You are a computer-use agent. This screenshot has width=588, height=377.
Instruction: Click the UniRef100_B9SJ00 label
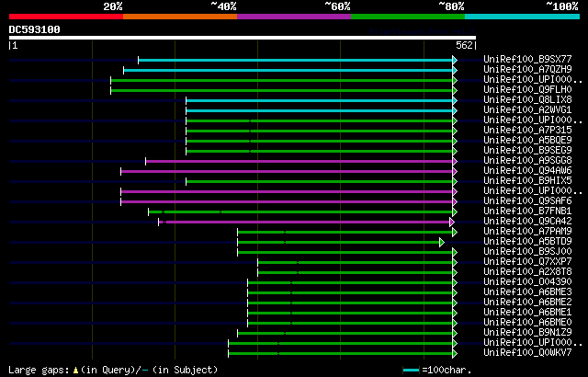(527, 252)
